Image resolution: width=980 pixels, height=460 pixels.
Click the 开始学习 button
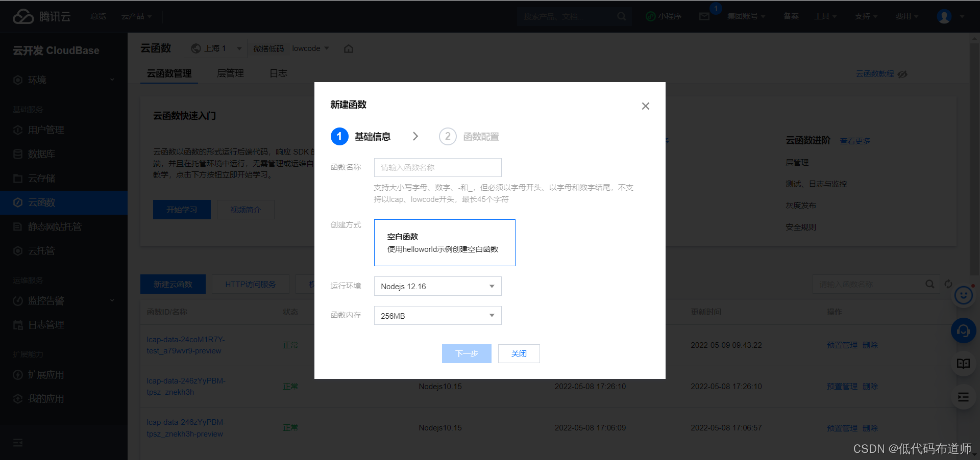(x=182, y=210)
